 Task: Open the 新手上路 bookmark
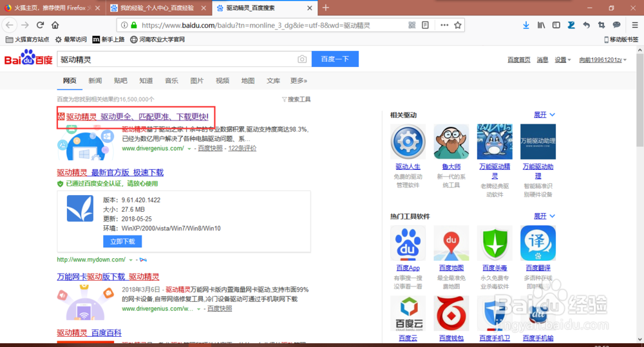[108, 39]
